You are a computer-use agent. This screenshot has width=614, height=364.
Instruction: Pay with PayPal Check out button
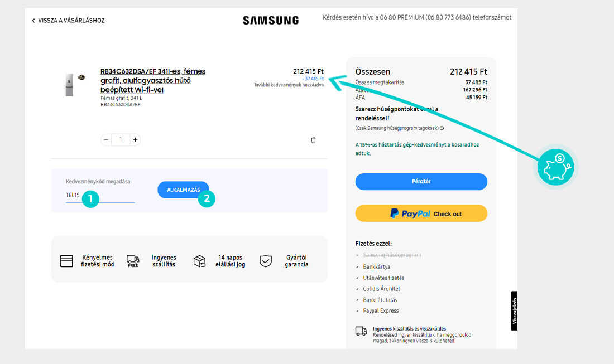(421, 213)
